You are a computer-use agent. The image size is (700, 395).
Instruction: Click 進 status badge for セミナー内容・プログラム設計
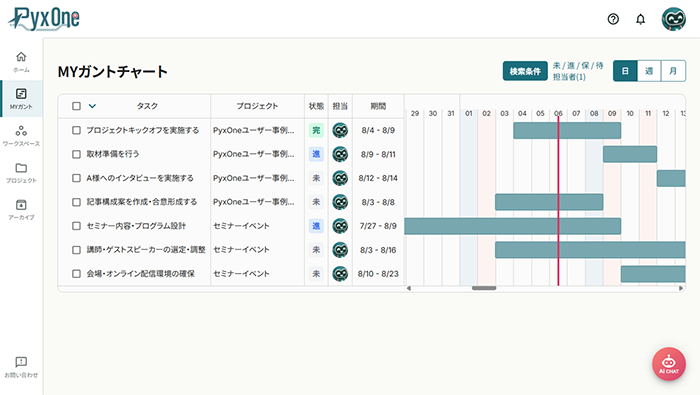tap(316, 226)
